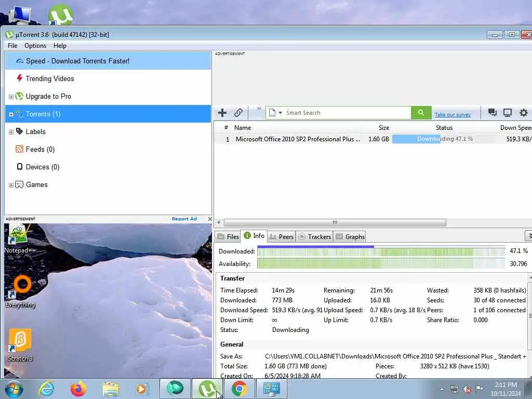Click the Downloaded pieces bar
Viewport: 532px width, 399px height.
click(x=381, y=251)
